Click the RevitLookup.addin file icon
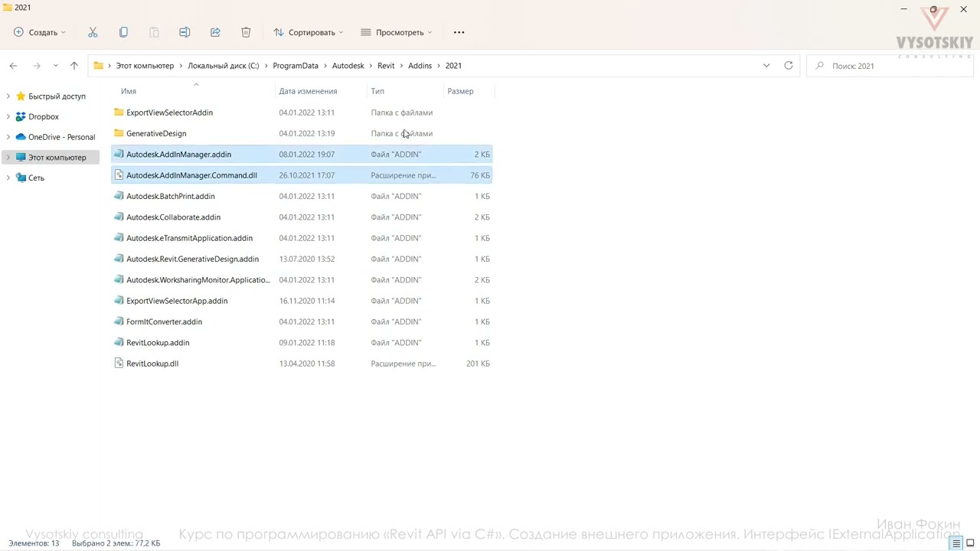This screenshot has height=551, width=980. [119, 343]
